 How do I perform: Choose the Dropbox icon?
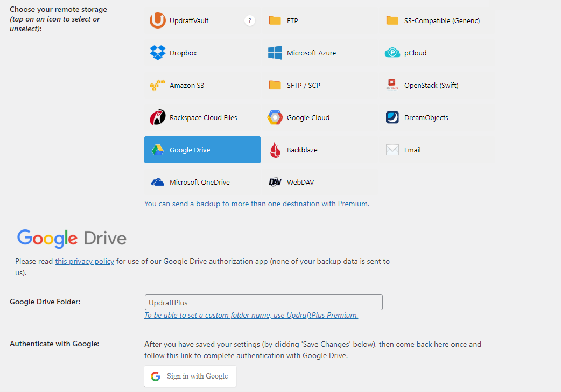tap(157, 53)
